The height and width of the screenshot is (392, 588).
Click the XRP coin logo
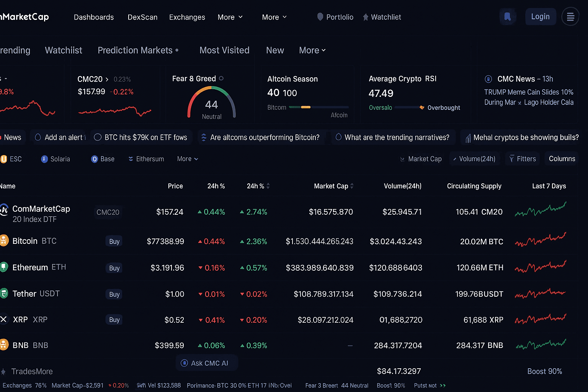tap(4, 319)
